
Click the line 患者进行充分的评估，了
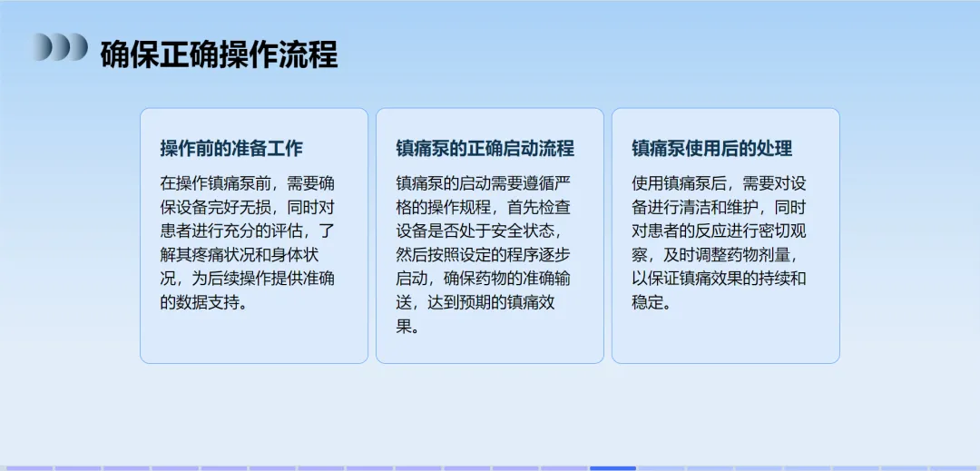click(x=248, y=231)
